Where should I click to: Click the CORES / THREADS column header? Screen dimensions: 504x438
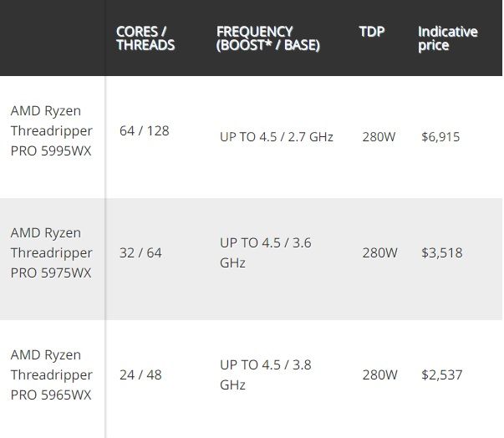pyautogui.click(x=145, y=38)
